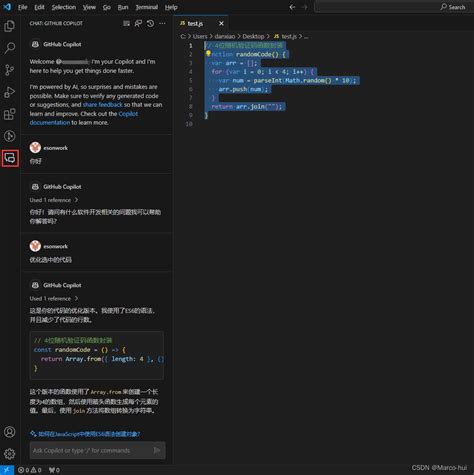Open the Go menu
Viewport: 474px width, 475px height.
pyautogui.click(x=107, y=7)
